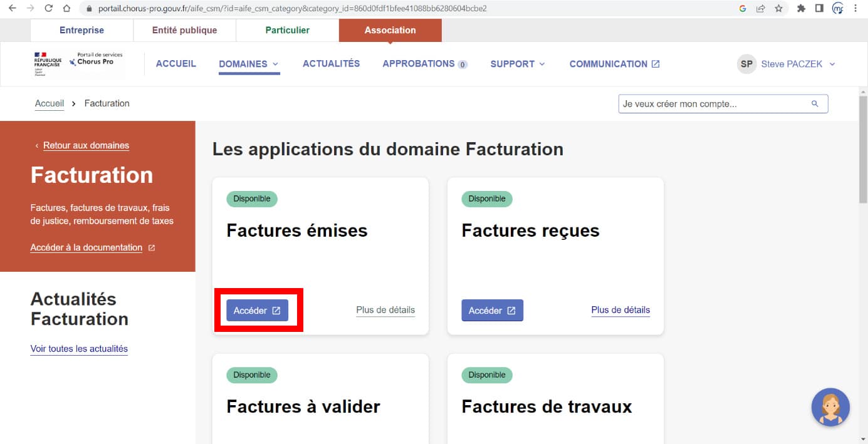Click the Retour aux domaines link
The width and height of the screenshot is (868, 444).
[86, 145]
